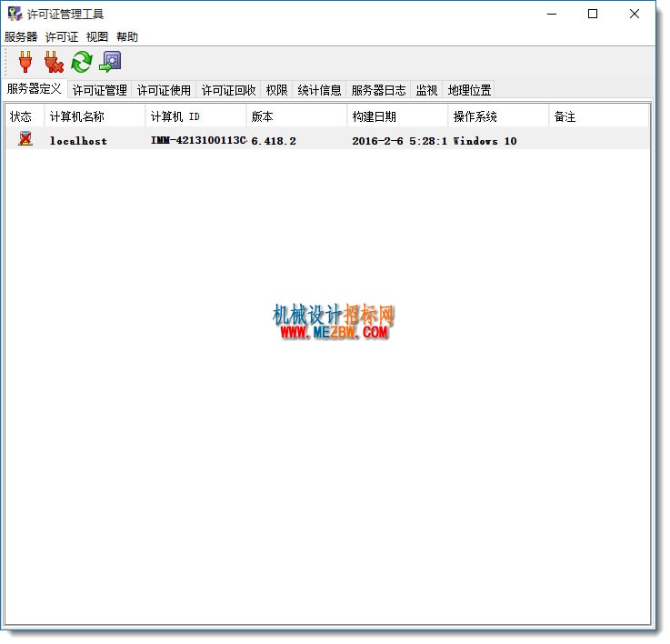Close the 许可证管理工具 window
Screen dimensions: 670x644
[x=635, y=15]
